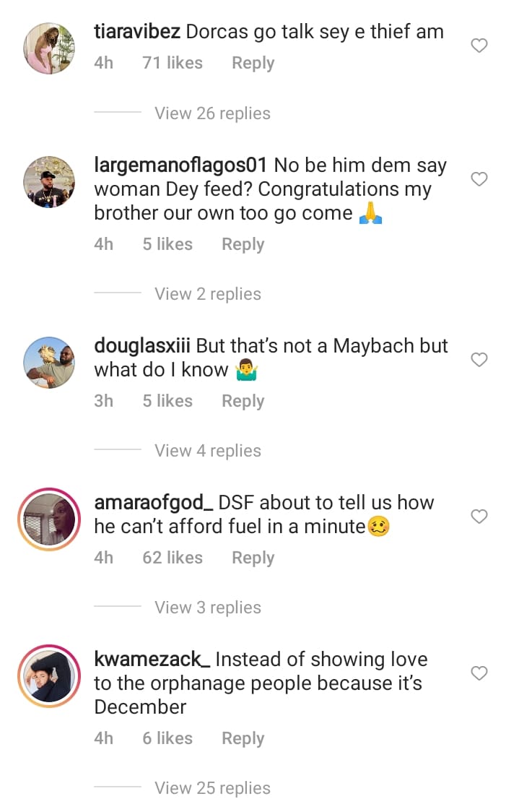Viewport: 519px width, 812px height.
Task: Expand View 26 replies under tiaravibez
Action: point(212,113)
